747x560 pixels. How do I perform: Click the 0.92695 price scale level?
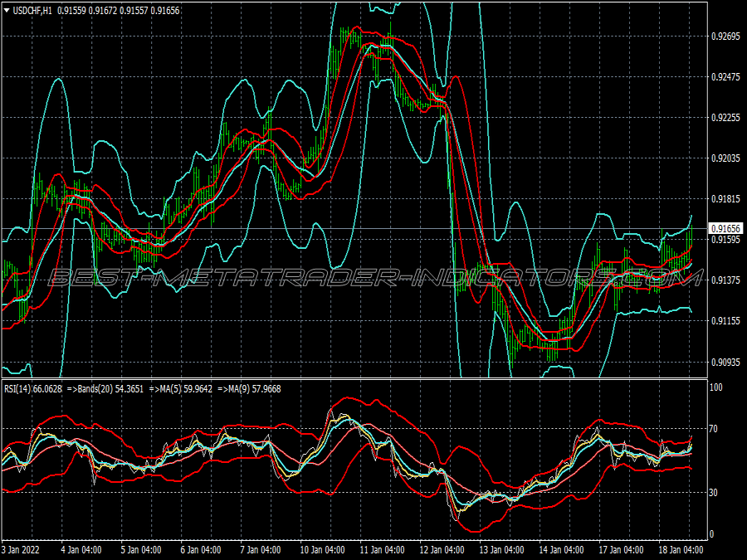pos(725,37)
